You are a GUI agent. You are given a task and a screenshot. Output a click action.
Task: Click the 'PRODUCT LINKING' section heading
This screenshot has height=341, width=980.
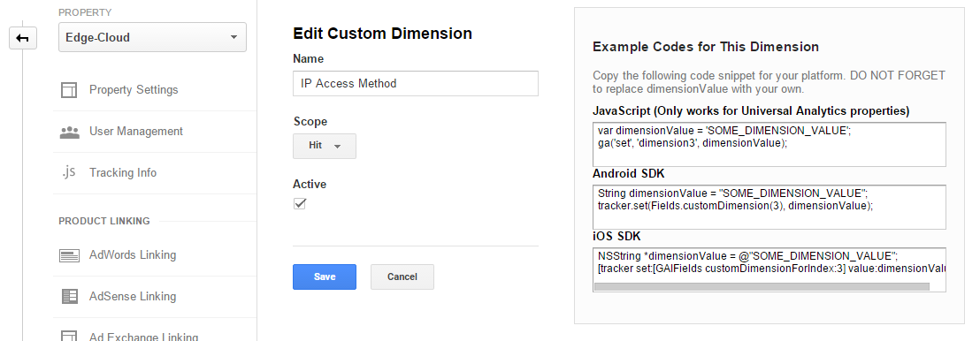104,221
